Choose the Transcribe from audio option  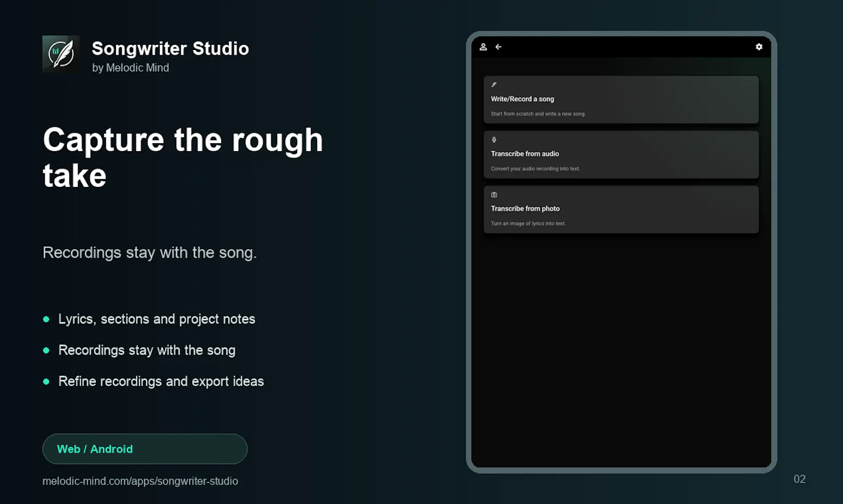(x=621, y=154)
